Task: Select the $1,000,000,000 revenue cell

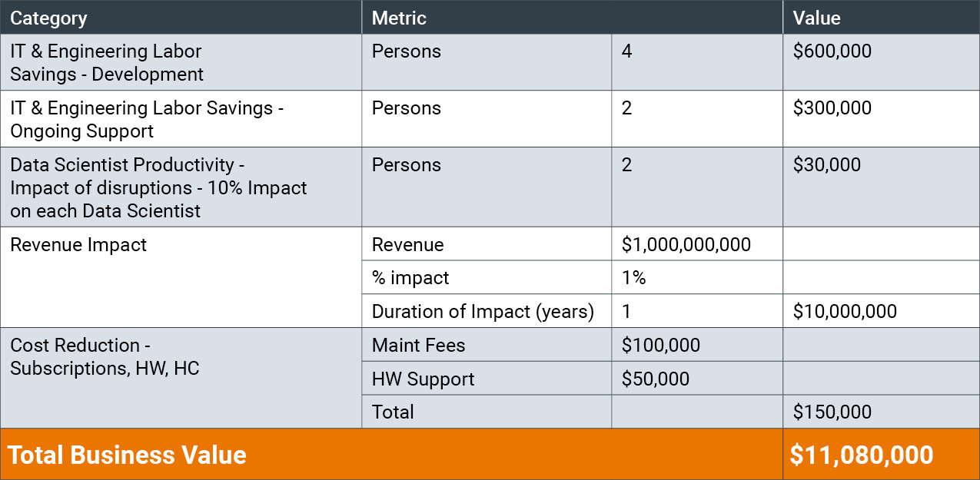Action: click(x=686, y=245)
